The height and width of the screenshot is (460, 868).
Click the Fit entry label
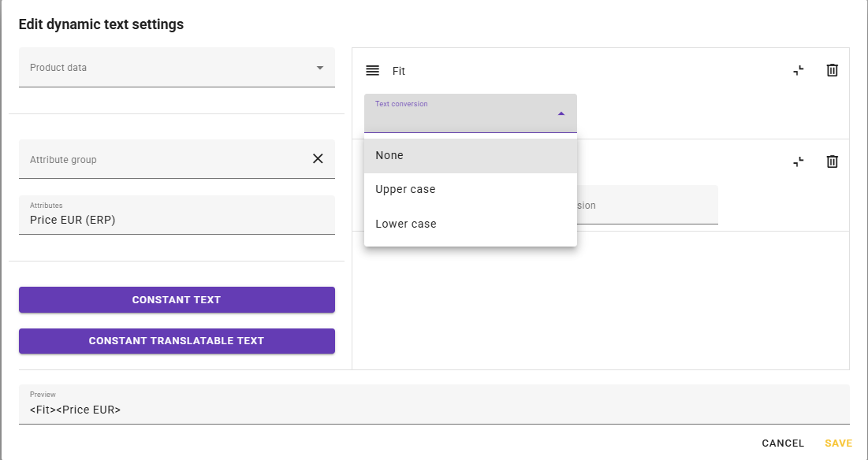pyautogui.click(x=399, y=71)
